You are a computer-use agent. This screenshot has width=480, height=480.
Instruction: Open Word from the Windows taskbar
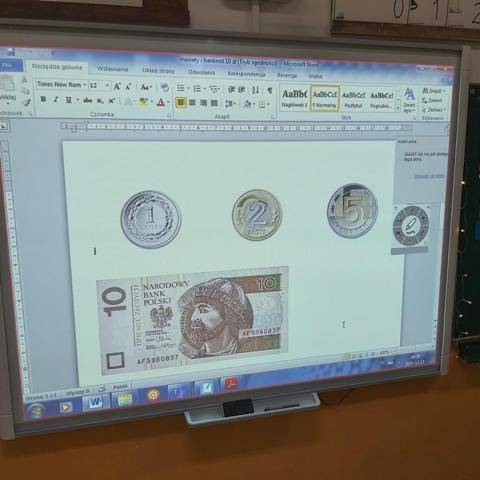96,402
